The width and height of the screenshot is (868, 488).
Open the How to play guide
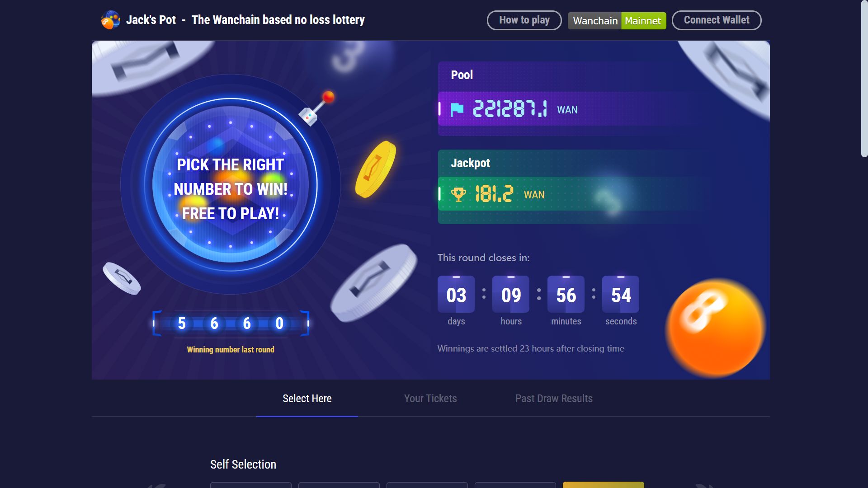point(524,20)
